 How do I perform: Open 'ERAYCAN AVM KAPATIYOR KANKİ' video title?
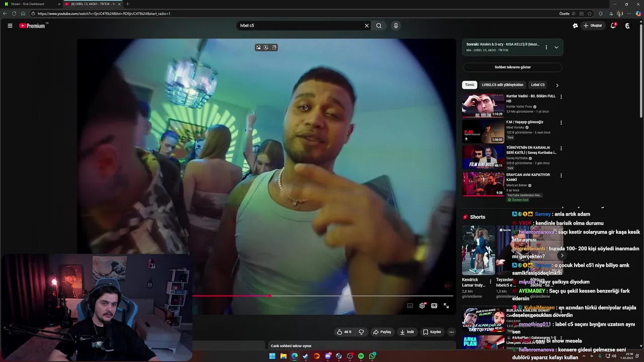[528, 177]
